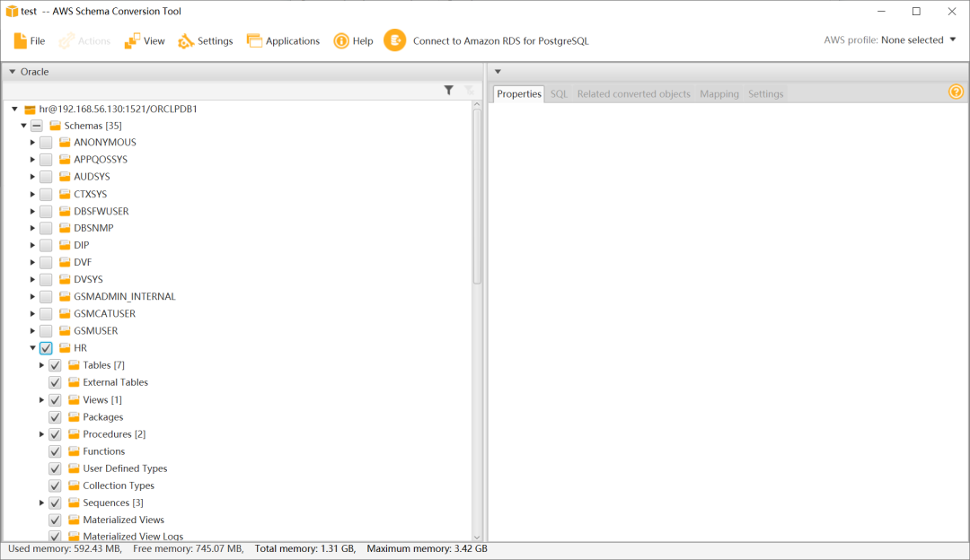Open the Help menu label
The width and height of the screenshot is (970, 560).
(x=363, y=41)
